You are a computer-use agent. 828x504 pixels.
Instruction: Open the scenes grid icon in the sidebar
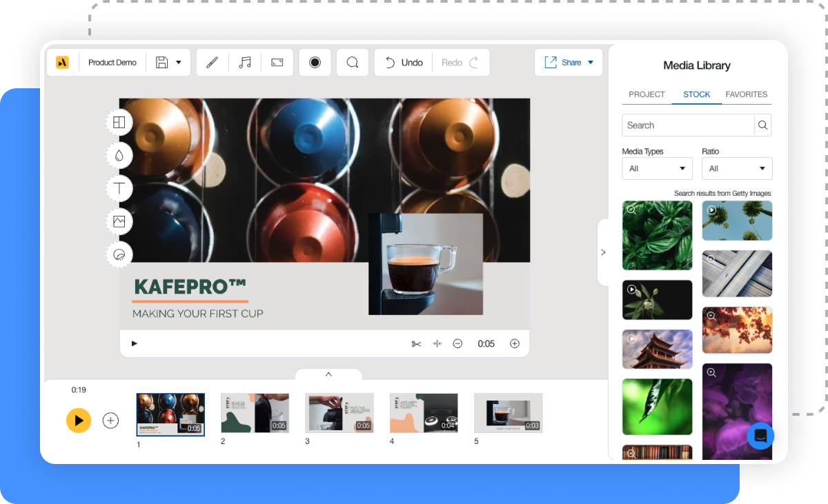(x=119, y=122)
